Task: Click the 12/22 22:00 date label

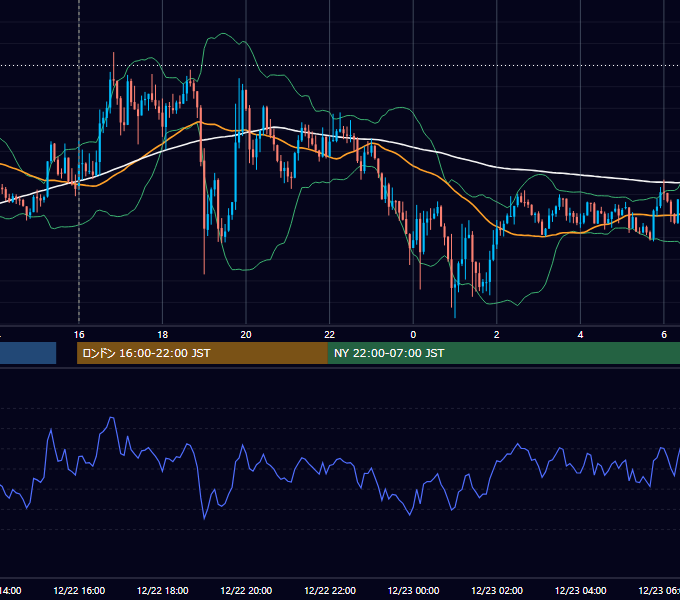Action: point(330,590)
